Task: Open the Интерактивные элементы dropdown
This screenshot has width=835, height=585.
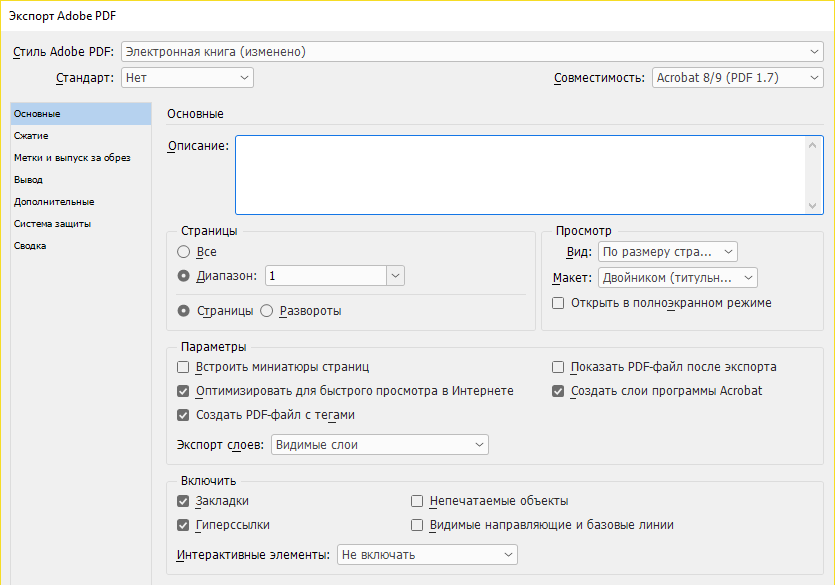Action: tap(427, 555)
